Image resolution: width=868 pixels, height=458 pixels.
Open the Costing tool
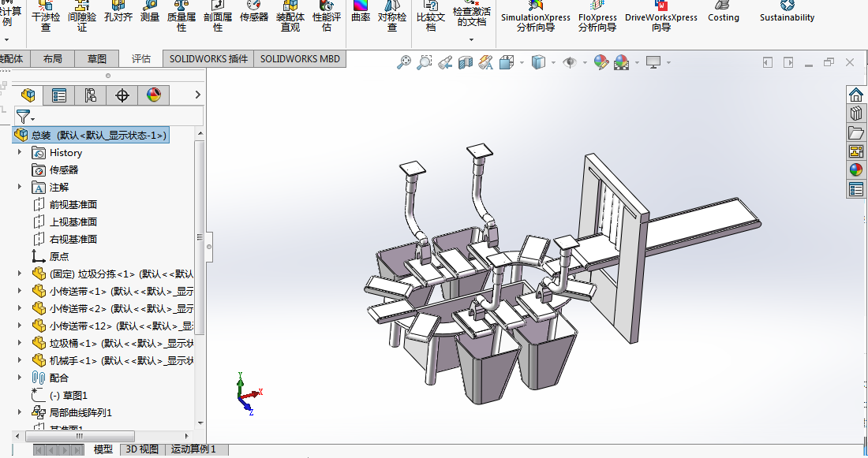[724, 12]
